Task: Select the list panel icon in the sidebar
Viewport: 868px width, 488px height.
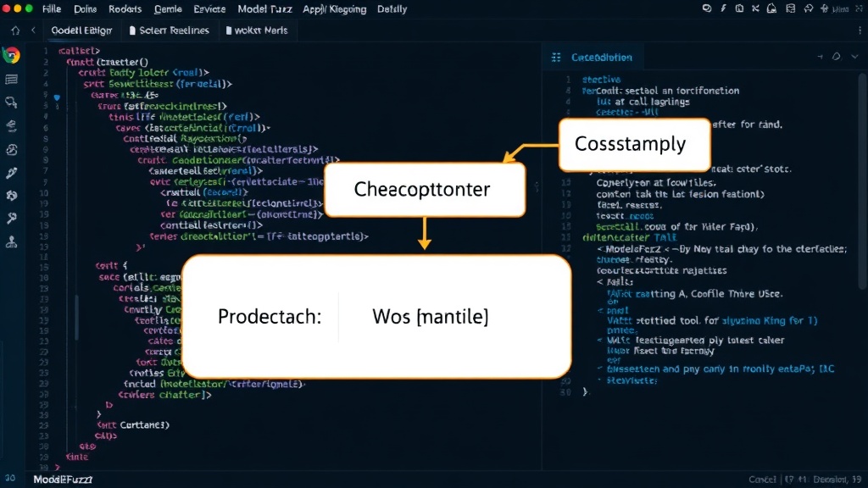Action: pyautogui.click(x=11, y=80)
